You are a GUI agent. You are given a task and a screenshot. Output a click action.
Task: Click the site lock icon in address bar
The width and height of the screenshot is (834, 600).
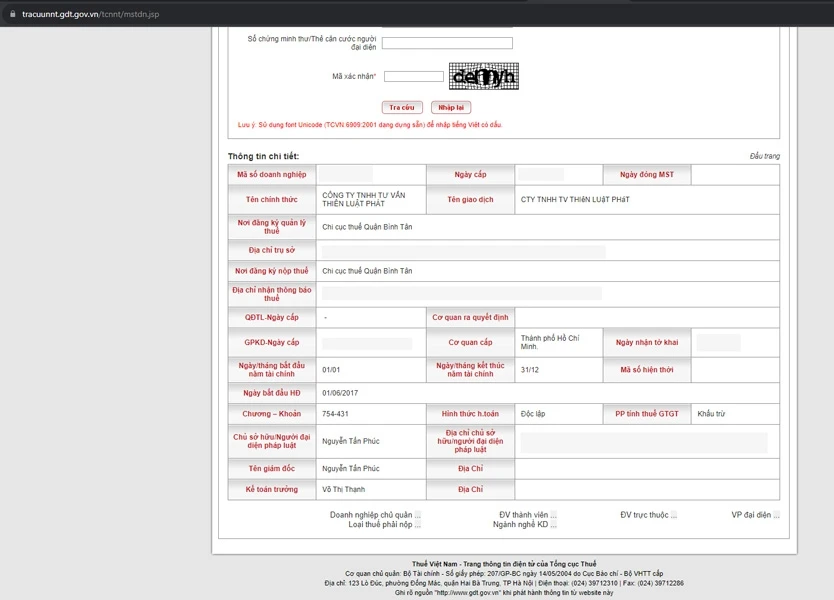click(11, 14)
